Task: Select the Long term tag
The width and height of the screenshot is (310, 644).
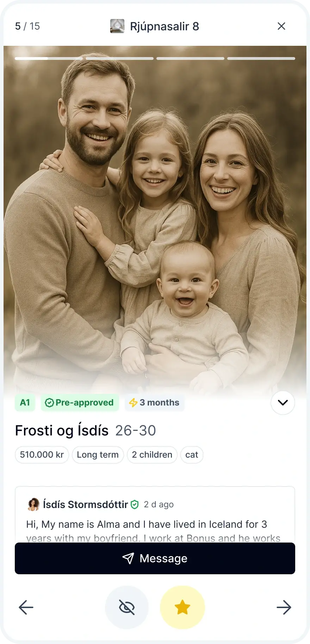Action: point(98,455)
